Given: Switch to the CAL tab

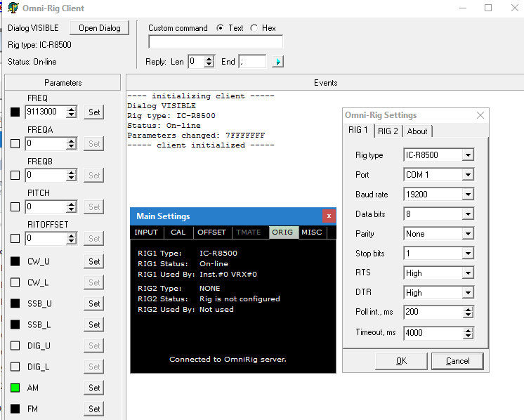Looking at the screenshot, I should (178, 232).
